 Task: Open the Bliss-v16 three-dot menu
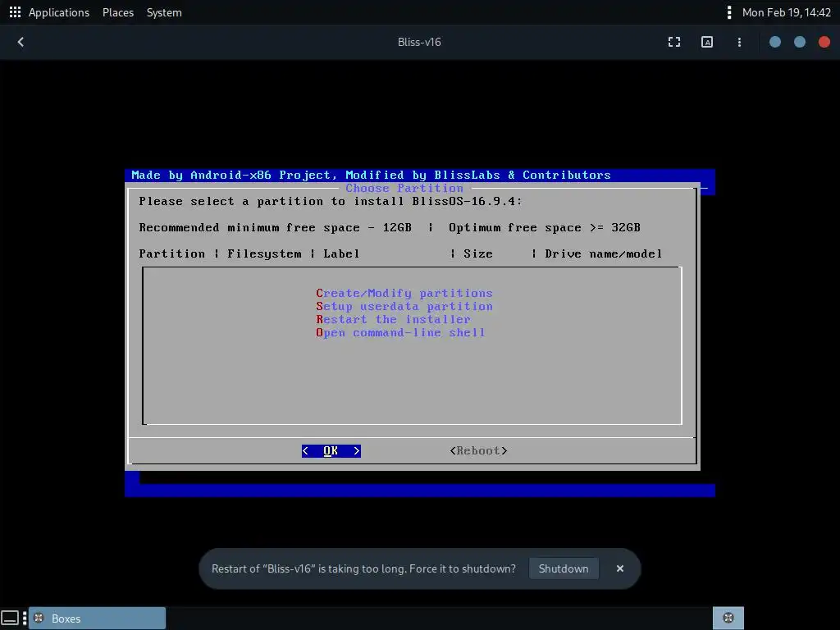739,43
